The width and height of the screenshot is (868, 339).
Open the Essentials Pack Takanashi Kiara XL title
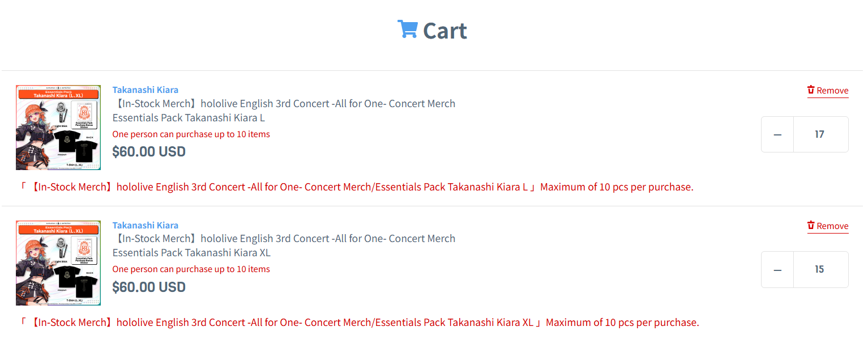tap(284, 245)
